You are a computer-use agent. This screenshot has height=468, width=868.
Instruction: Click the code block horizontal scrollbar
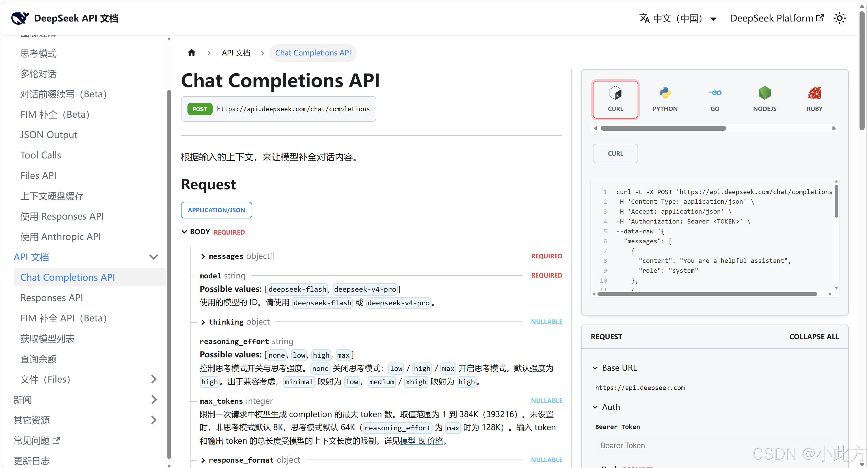coord(707,294)
